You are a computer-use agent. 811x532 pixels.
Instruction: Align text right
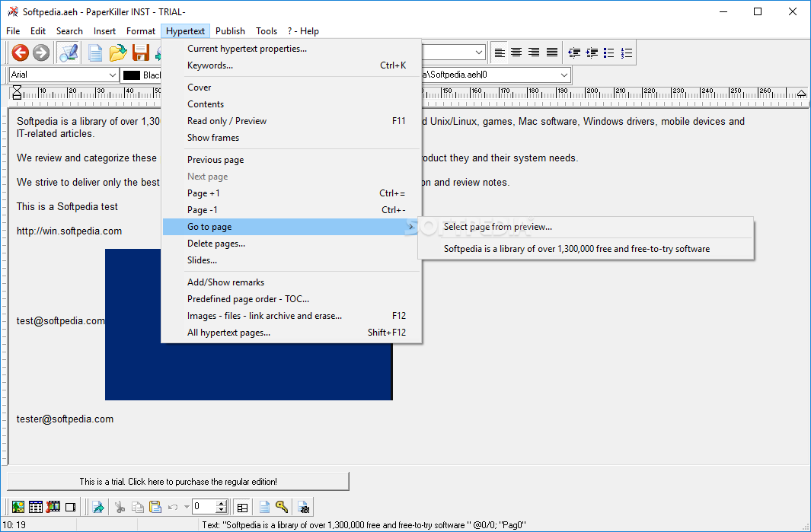534,53
